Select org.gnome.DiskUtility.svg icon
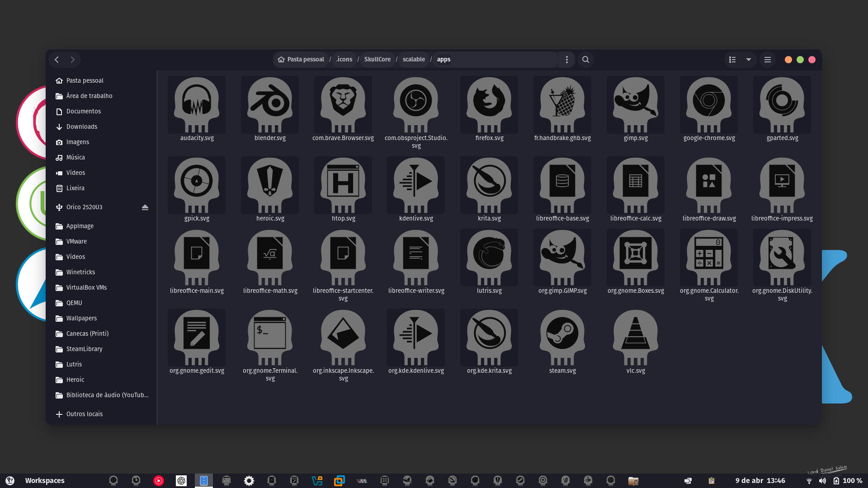This screenshot has width=868, height=488. click(782, 258)
